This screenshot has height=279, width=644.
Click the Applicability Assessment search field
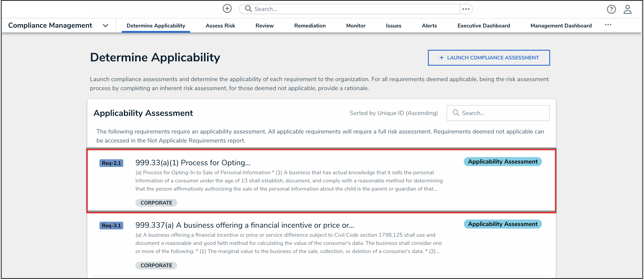[x=498, y=113]
